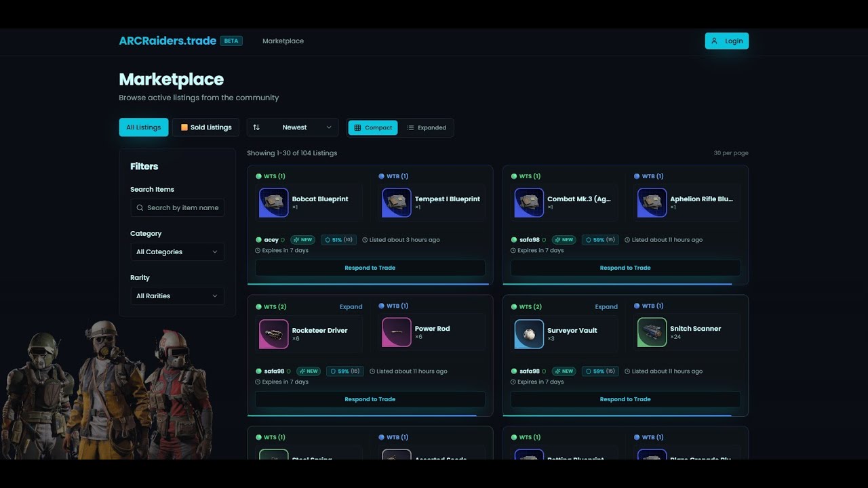Respond to Trade on Combat Mk.3 listing

tap(625, 268)
